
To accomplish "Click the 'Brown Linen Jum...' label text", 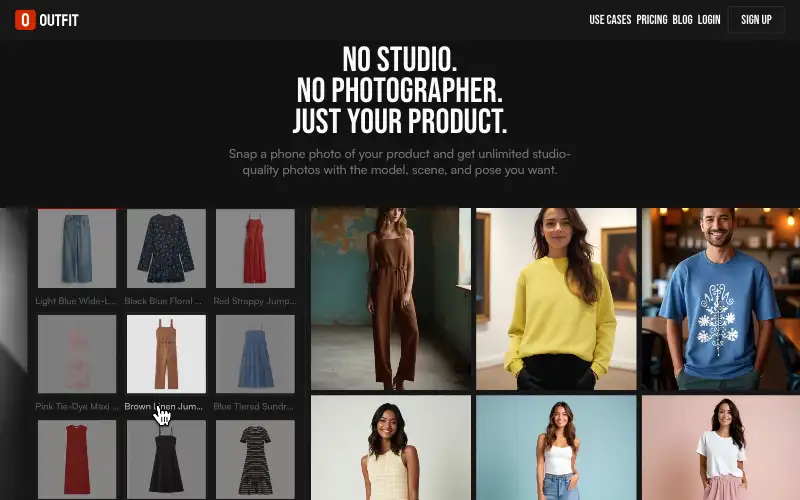I will (163, 407).
